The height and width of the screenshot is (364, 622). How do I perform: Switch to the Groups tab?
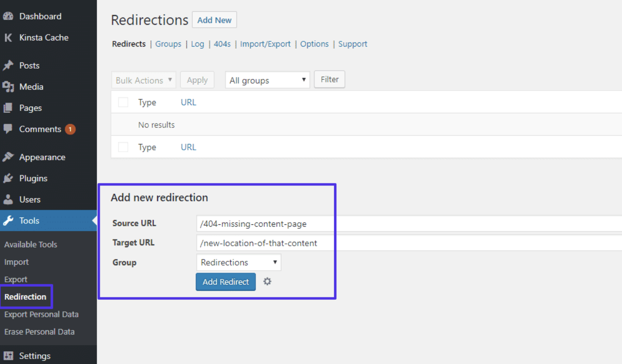coord(168,44)
